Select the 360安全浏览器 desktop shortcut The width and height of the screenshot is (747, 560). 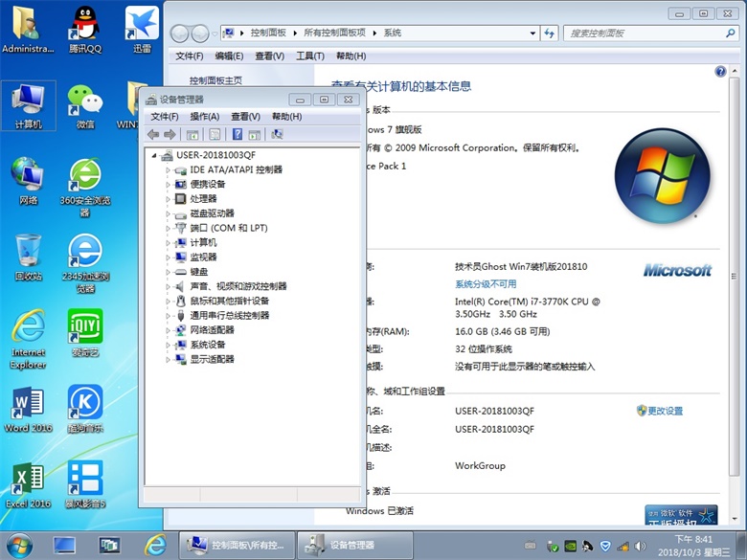[x=85, y=180]
